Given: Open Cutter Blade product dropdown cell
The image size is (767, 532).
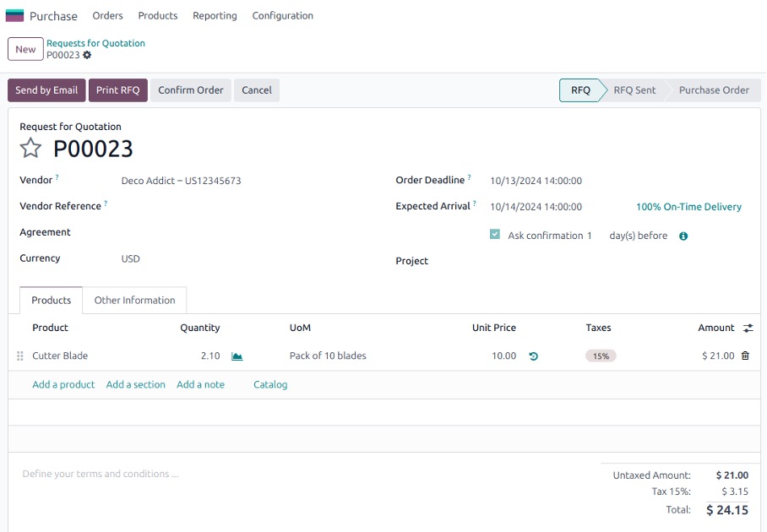Looking at the screenshot, I should 60,356.
